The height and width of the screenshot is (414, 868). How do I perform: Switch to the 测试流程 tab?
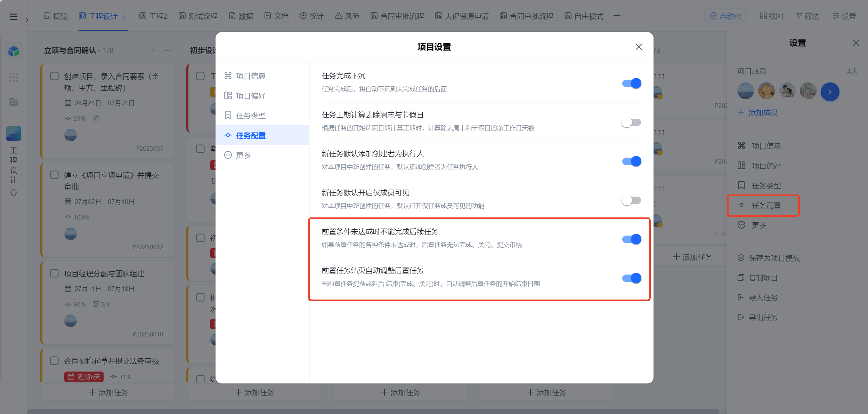pos(198,16)
